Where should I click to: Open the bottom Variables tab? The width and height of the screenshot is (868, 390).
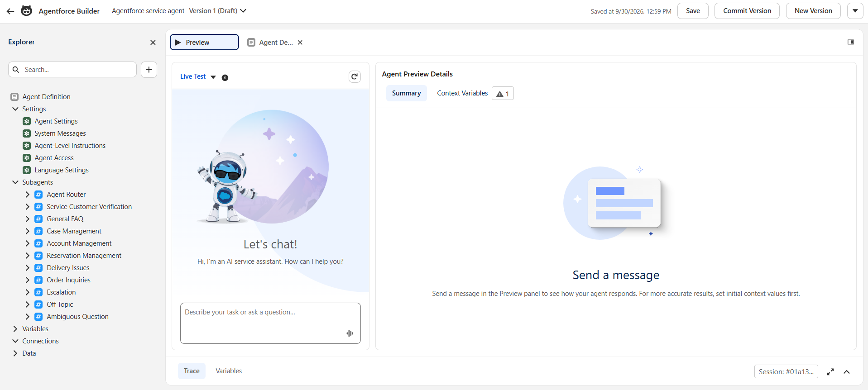pos(229,371)
